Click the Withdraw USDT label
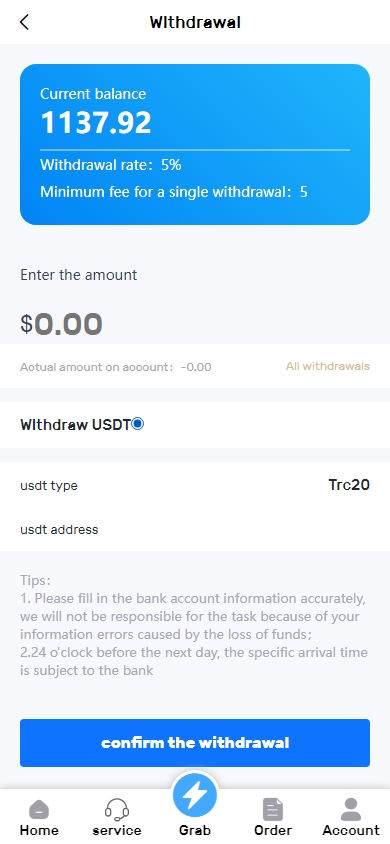The image size is (390, 844). tap(75, 425)
